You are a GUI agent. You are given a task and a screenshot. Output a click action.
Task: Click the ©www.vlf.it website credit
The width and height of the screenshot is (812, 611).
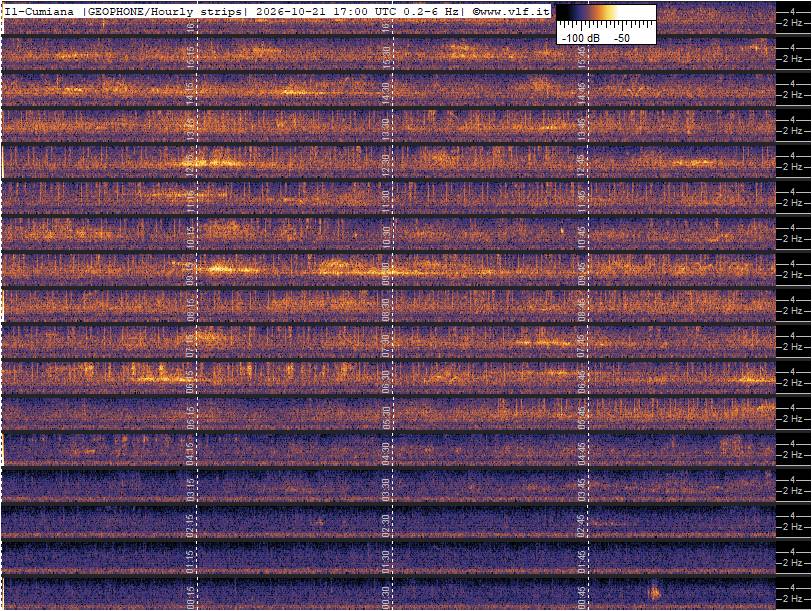point(510,11)
